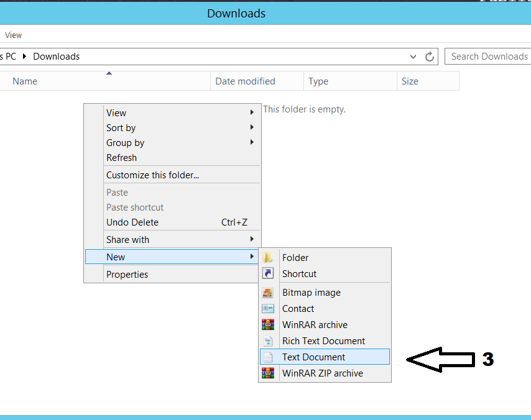Image resolution: width=531 pixels, height=420 pixels.
Task: Expand the Group by submenu
Action: tap(252, 142)
